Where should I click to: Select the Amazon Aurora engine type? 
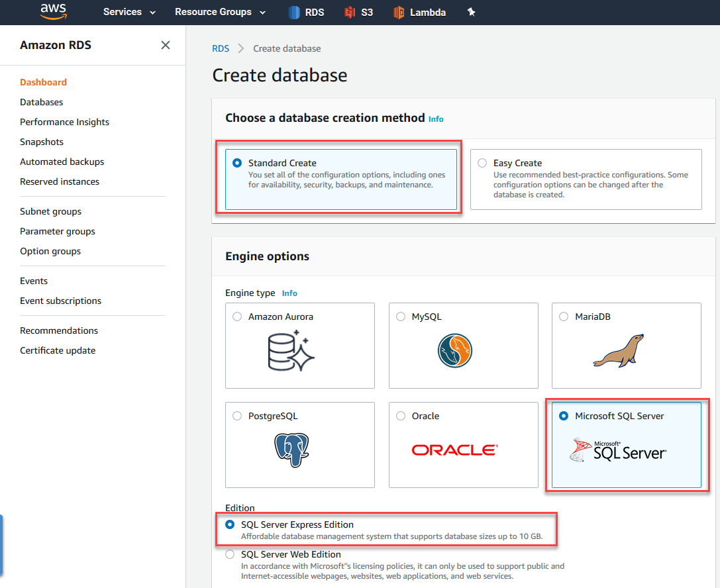[236, 317]
